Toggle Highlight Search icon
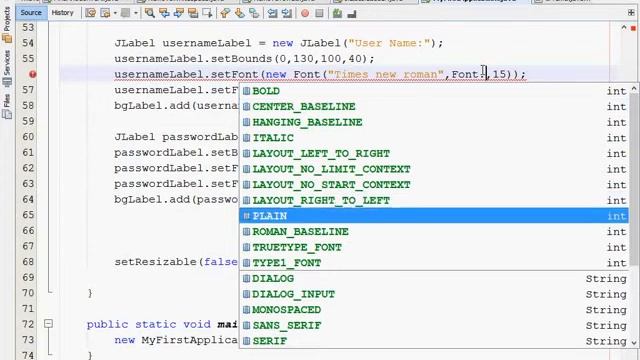 (193, 13)
